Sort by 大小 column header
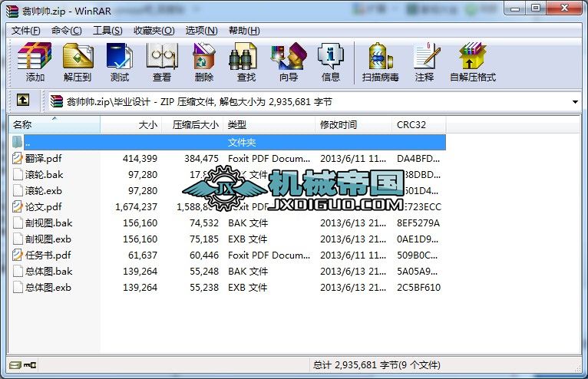The width and height of the screenshot is (588, 379). (x=130, y=124)
